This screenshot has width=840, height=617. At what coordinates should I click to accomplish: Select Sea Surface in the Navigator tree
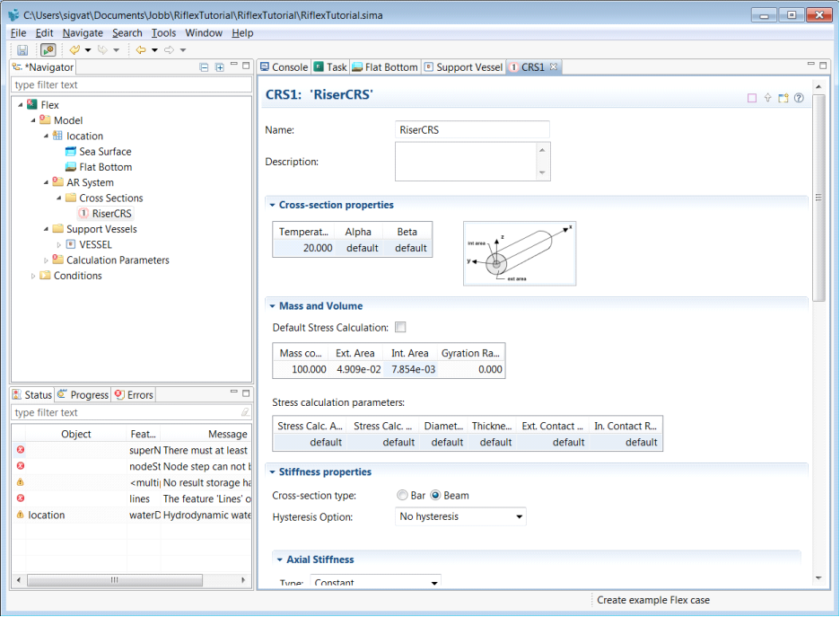[x=105, y=152]
